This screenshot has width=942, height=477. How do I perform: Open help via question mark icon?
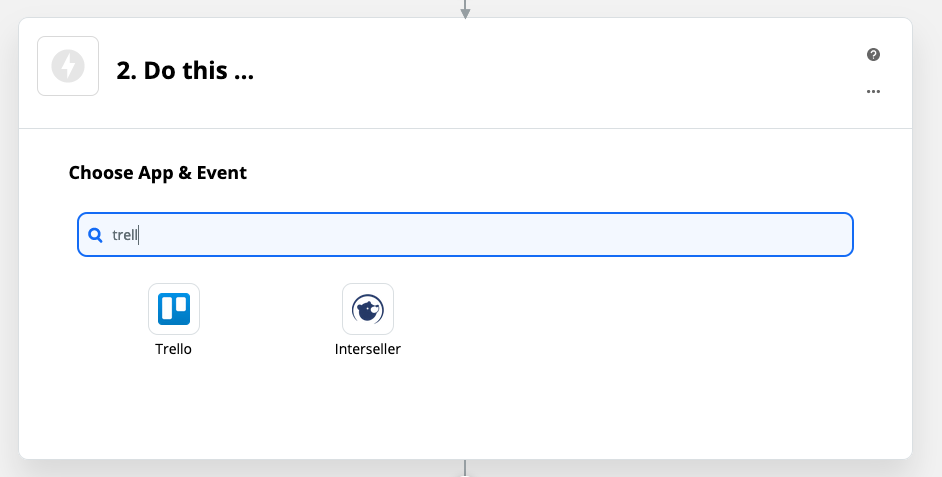[x=873, y=55]
